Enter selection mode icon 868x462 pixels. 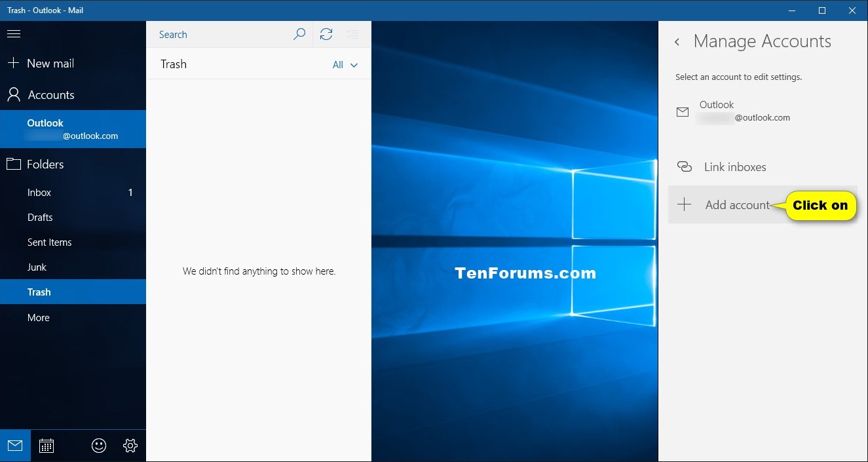point(352,34)
